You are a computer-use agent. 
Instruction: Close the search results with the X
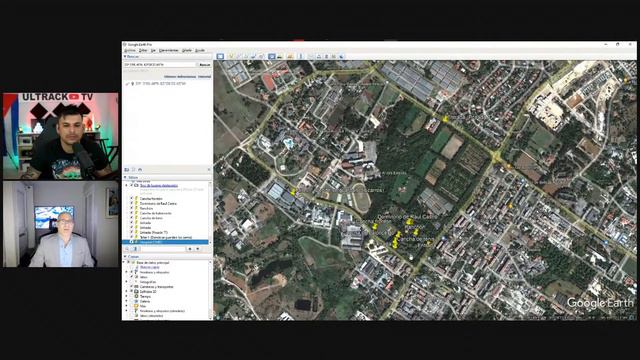click(209, 169)
